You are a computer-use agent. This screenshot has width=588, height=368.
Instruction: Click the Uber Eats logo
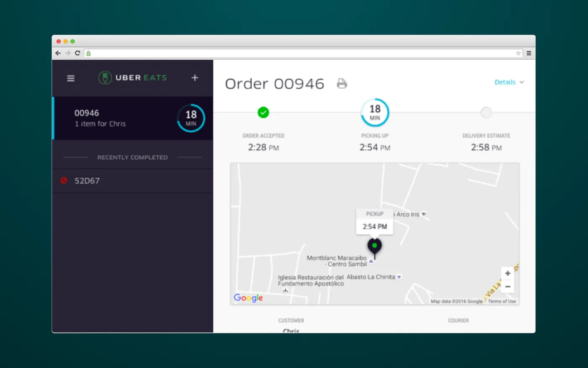tap(132, 78)
